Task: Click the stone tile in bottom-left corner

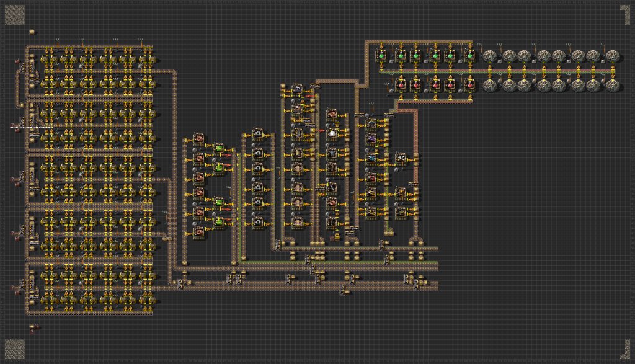Action: [15, 349]
